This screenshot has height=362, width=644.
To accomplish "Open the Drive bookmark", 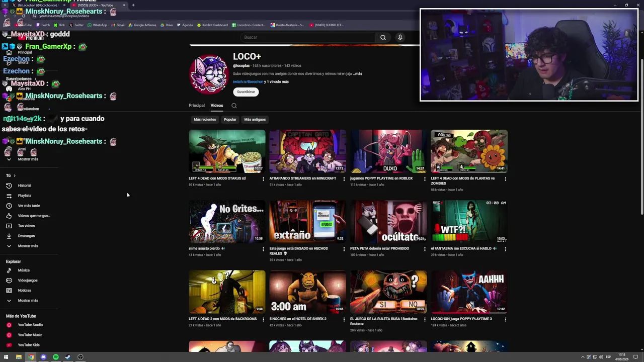I will click(x=167, y=25).
